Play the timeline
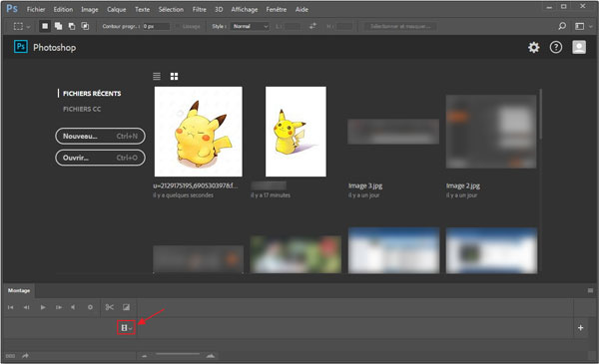 pos(43,307)
